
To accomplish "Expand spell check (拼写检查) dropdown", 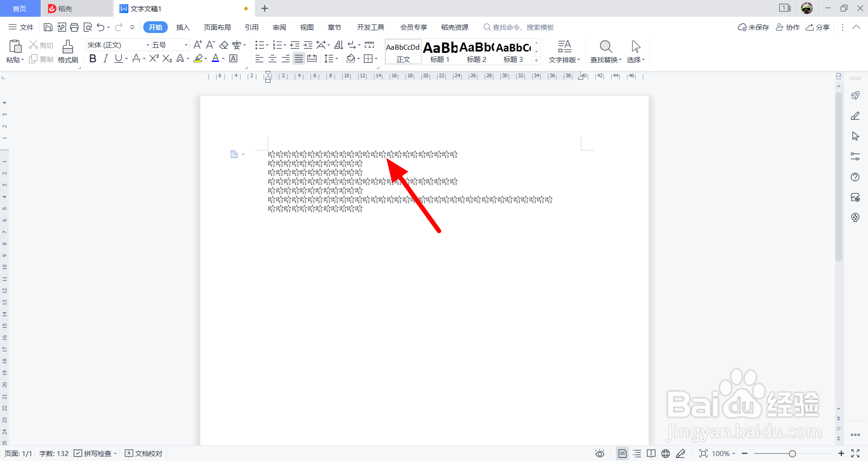I will (115, 453).
